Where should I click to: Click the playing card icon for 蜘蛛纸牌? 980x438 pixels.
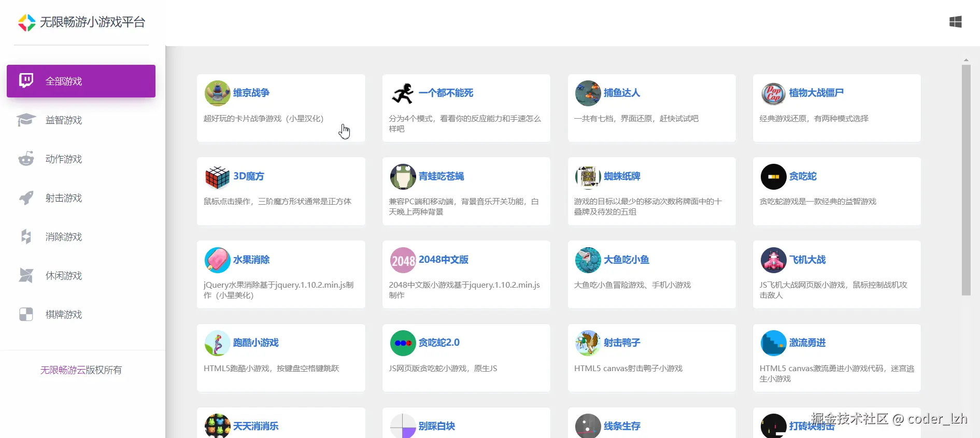tap(588, 177)
